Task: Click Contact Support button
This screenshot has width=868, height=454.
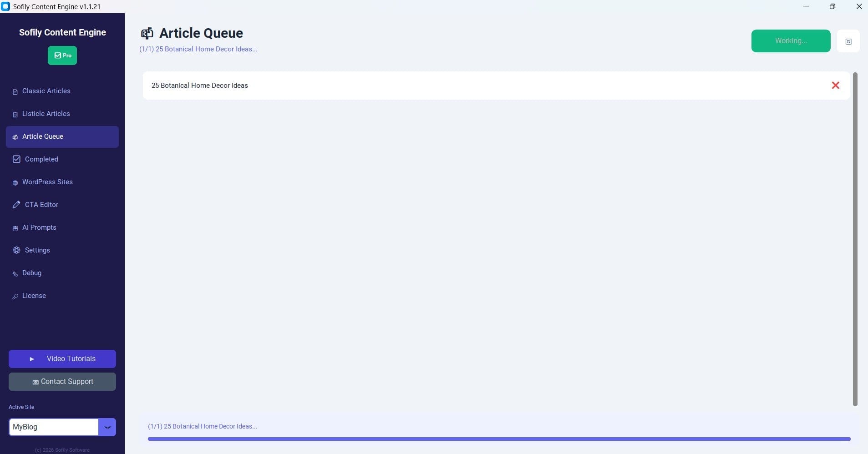Action: (x=62, y=382)
